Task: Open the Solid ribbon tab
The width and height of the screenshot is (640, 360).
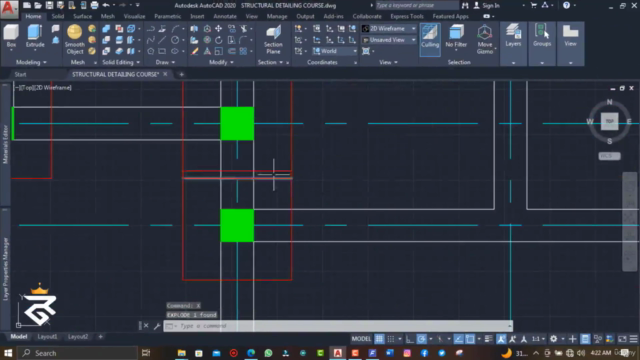Action: [58, 16]
